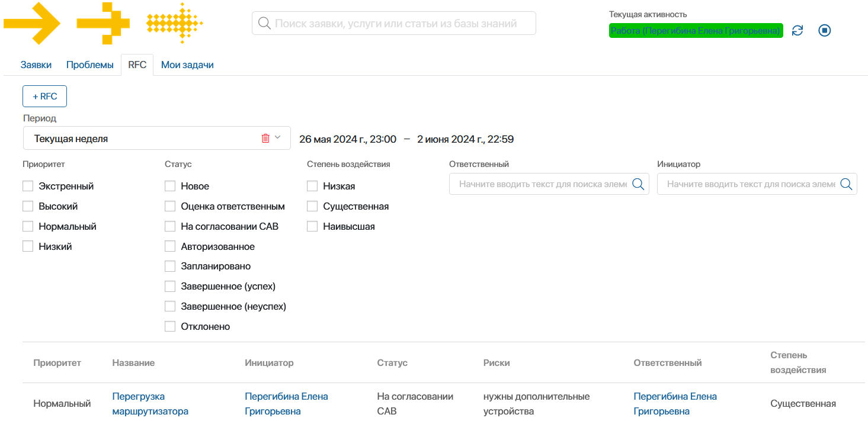Click the Риски column header
This screenshot has height=421, width=868.
[497, 363]
